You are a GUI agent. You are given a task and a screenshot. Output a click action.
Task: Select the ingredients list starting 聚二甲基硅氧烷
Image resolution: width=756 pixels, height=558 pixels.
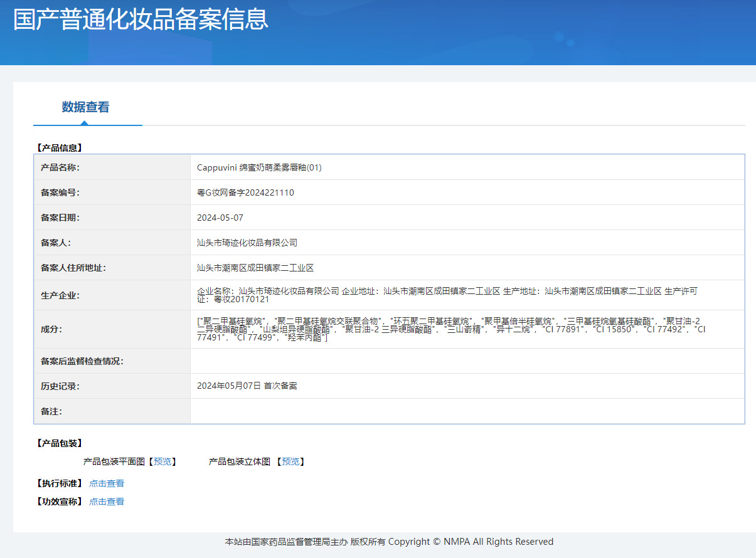coord(452,329)
